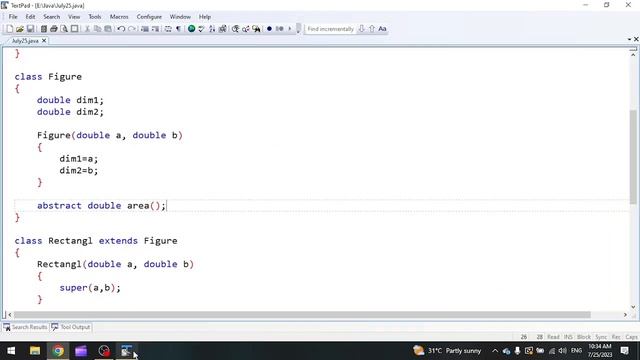Open the Replace toolbar icon

tap(246, 29)
